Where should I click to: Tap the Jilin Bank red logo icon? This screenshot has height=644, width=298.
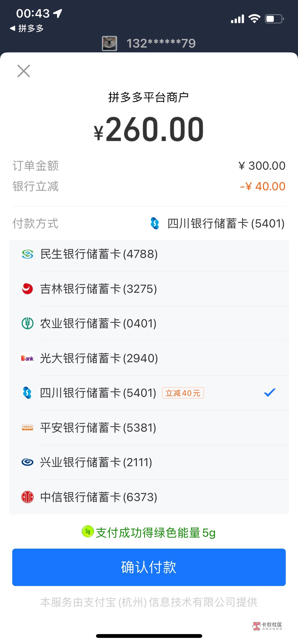click(28, 289)
